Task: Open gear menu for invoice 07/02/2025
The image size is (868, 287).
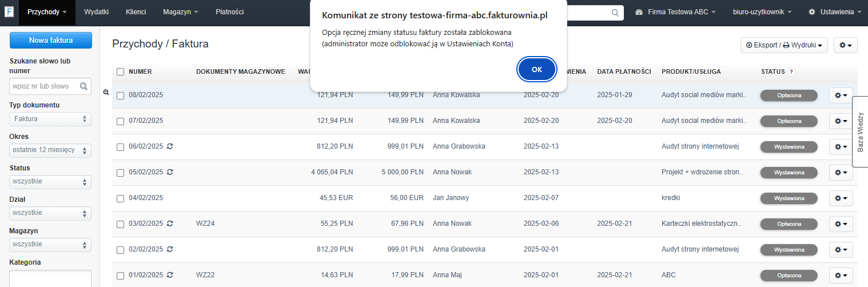Action: click(841, 121)
